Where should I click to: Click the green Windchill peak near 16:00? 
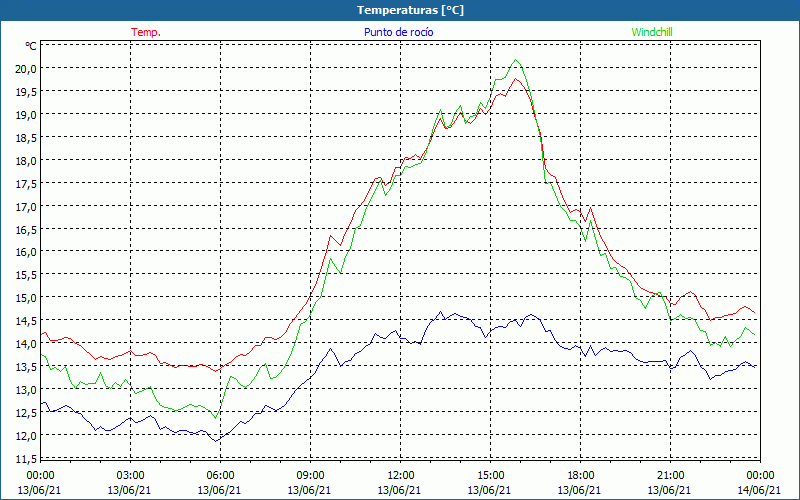[x=516, y=60]
